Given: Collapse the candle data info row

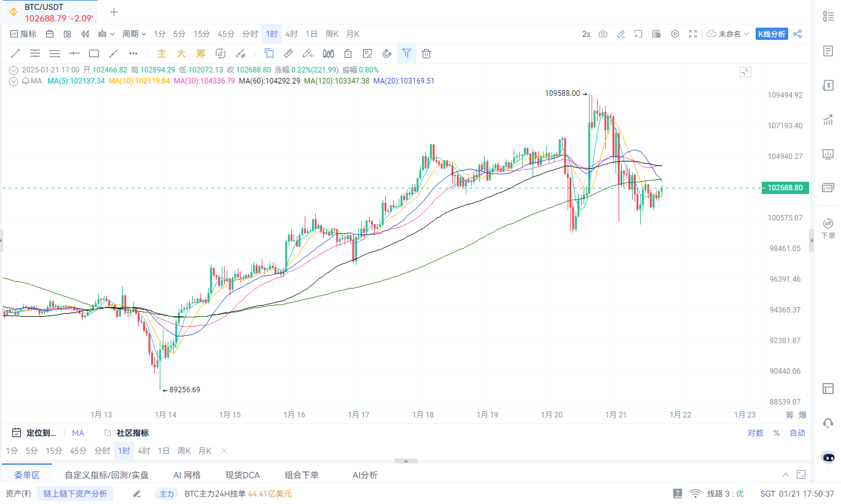Looking at the screenshot, I should pyautogui.click(x=14, y=70).
